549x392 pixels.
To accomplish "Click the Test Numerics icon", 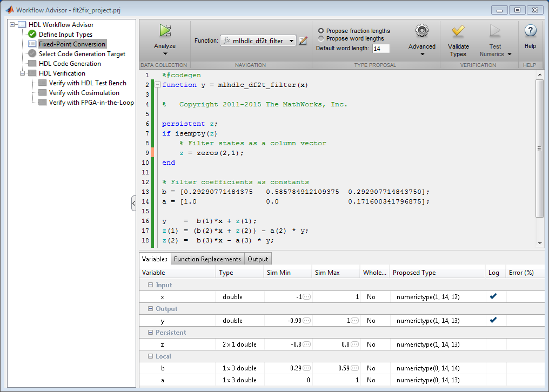I will click(495, 31).
